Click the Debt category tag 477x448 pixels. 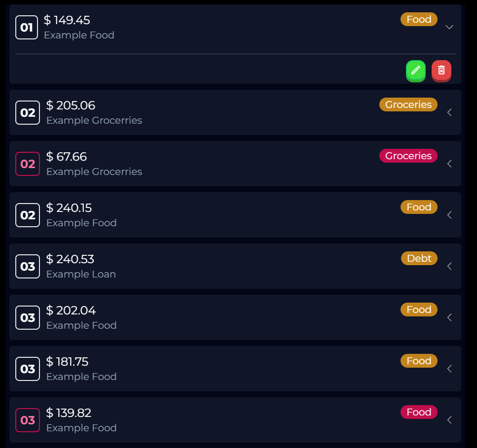(419, 258)
